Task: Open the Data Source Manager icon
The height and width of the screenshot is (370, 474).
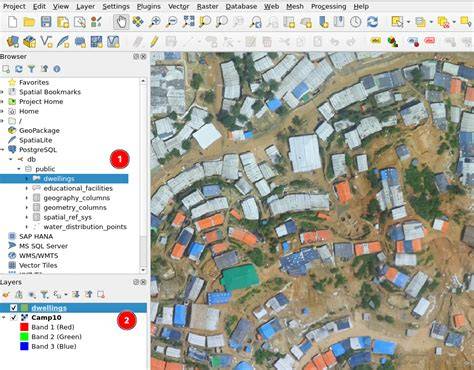Action: 13,42
